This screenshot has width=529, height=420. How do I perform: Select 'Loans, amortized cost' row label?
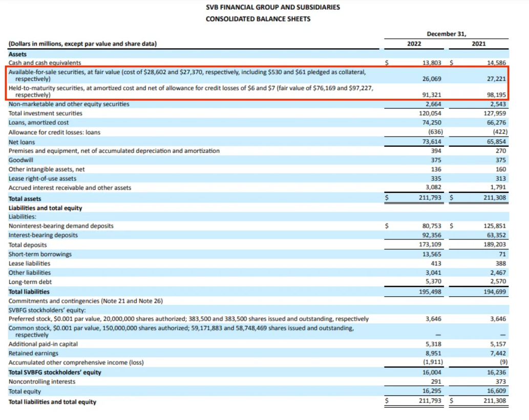click(x=38, y=123)
